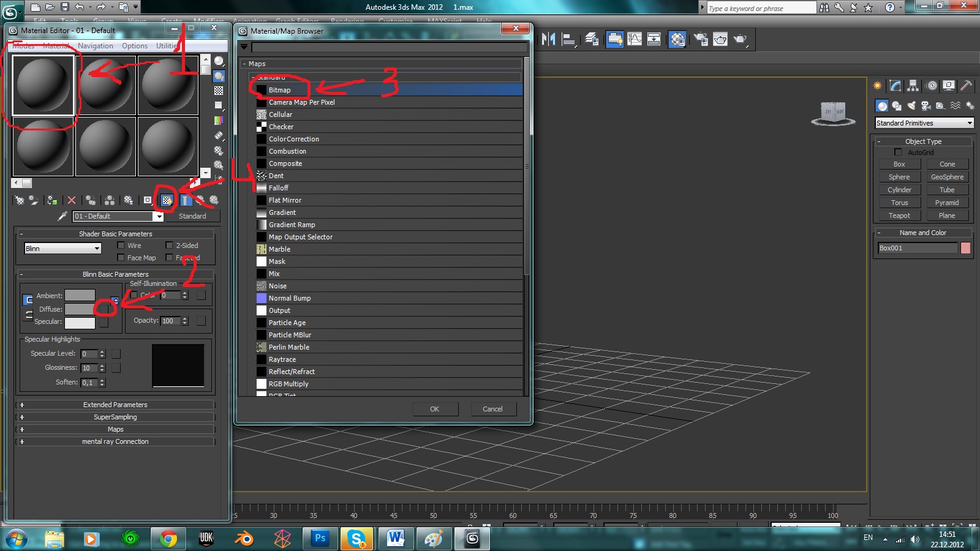Enable the 2-Sided checkbox
980x551 pixels.
pos(169,246)
